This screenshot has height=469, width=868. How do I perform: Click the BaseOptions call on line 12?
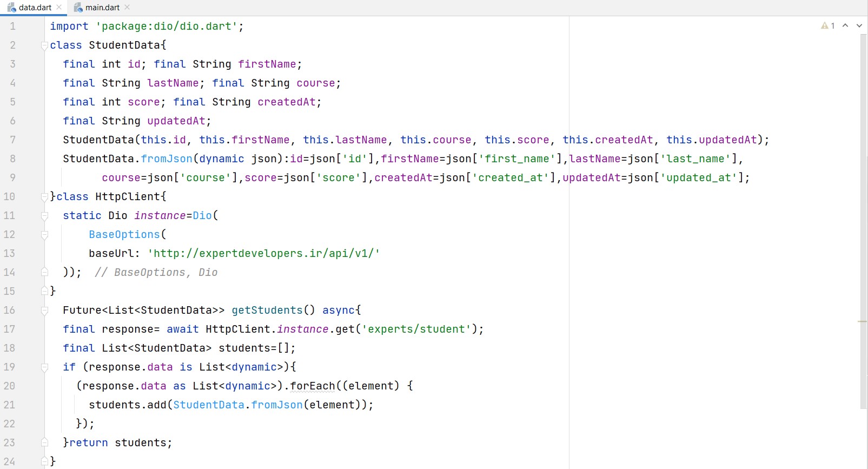[x=124, y=234]
